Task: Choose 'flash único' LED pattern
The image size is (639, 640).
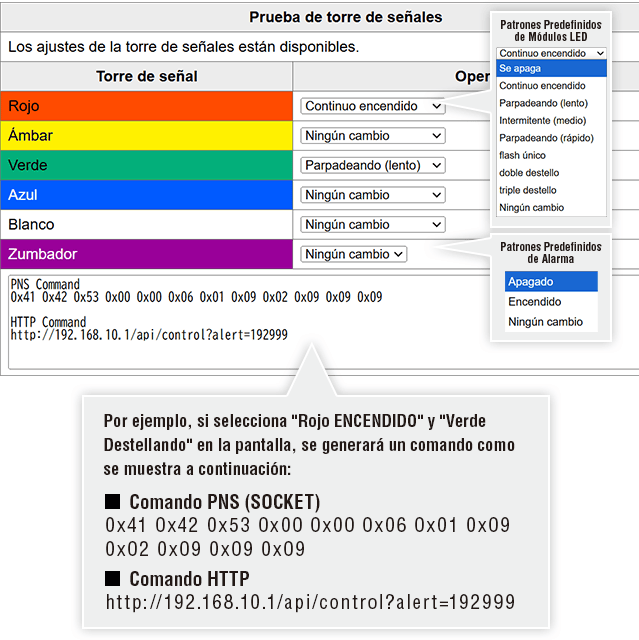Action: [551, 155]
